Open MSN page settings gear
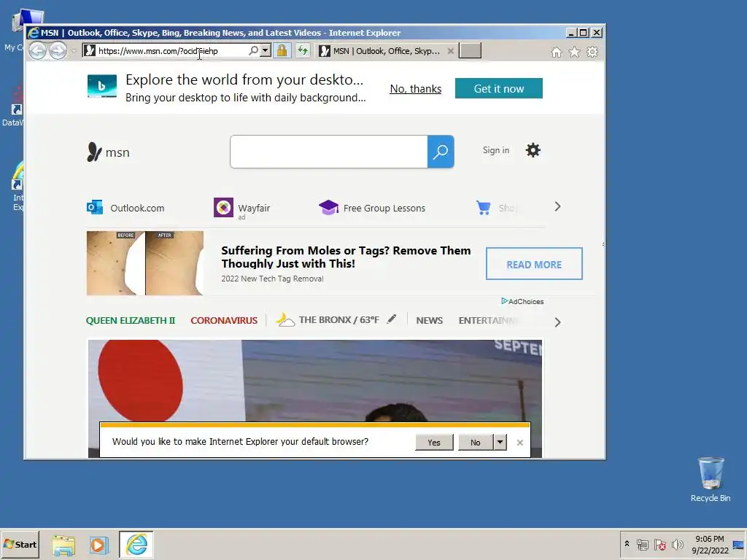 click(533, 150)
